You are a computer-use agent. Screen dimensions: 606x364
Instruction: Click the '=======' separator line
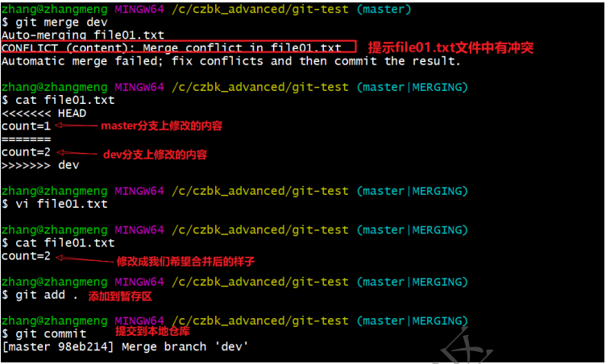click(x=26, y=139)
